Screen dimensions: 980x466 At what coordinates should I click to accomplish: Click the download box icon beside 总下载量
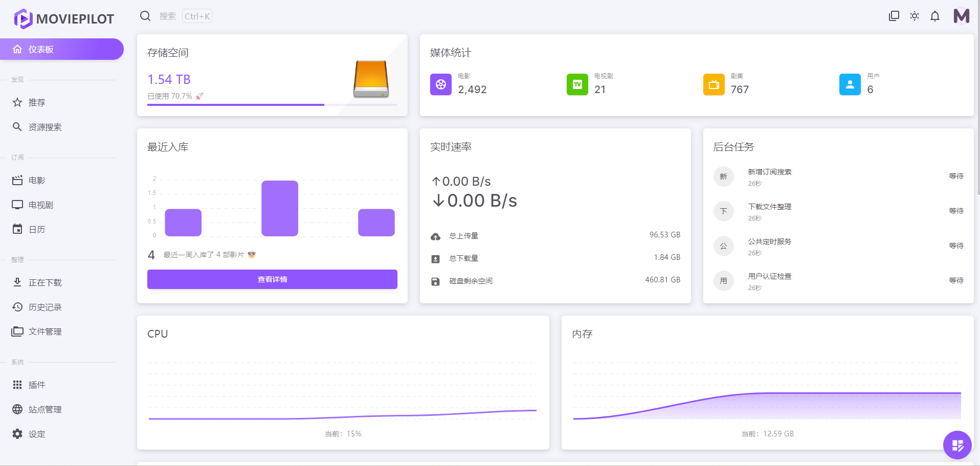[x=435, y=259]
